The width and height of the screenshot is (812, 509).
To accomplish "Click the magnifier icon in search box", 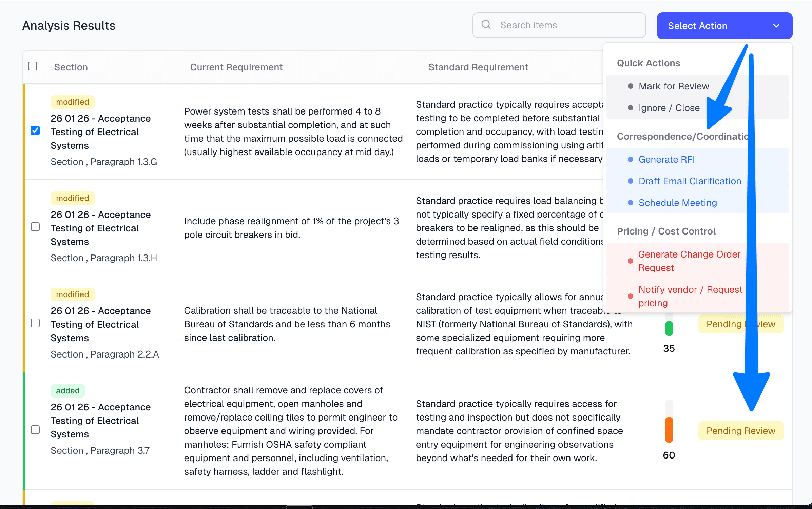I will pyautogui.click(x=486, y=25).
